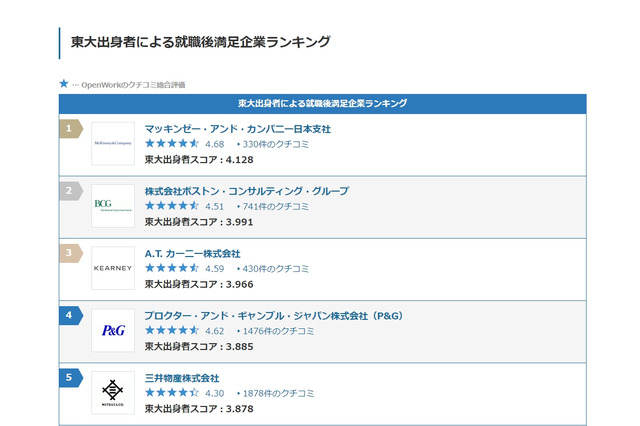This screenshot has height=426, width=640.
Task: Select text 東大出身者スコア：3.885
Action: tap(199, 346)
